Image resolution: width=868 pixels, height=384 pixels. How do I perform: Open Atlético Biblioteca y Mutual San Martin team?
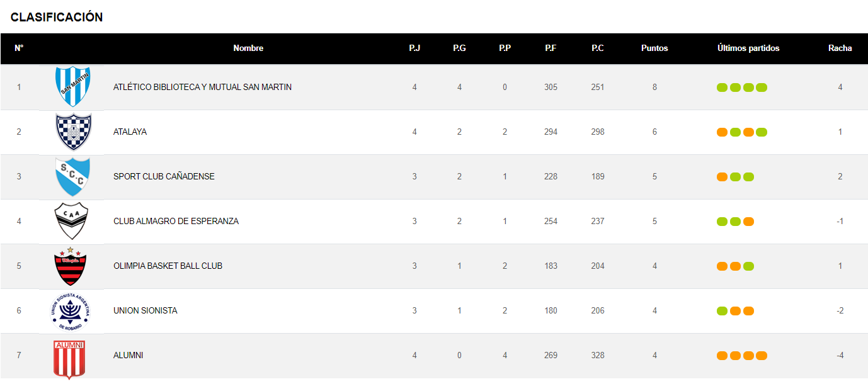(202, 87)
